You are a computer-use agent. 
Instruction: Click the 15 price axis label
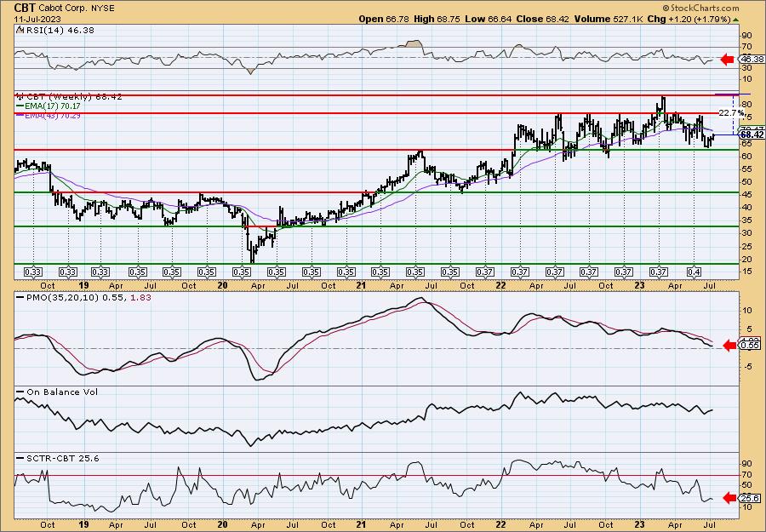point(747,272)
